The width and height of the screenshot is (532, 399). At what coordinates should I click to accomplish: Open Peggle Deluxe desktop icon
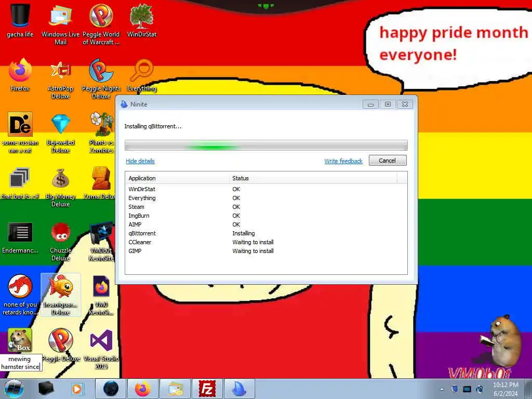(x=60, y=345)
